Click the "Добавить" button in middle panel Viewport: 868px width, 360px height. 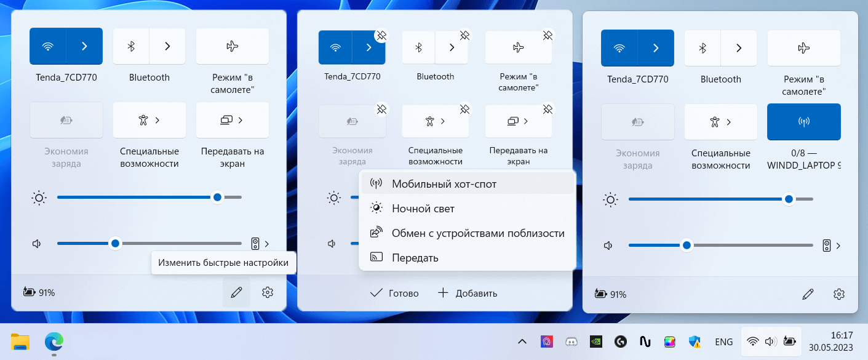pyautogui.click(x=467, y=293)
